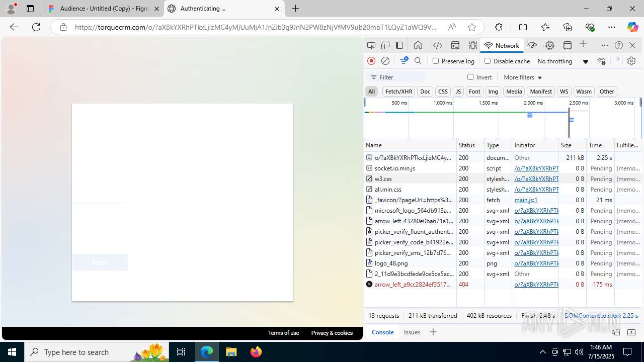644x362 pixels.
Task: Sort by Time column header
Action: point(600,145)
